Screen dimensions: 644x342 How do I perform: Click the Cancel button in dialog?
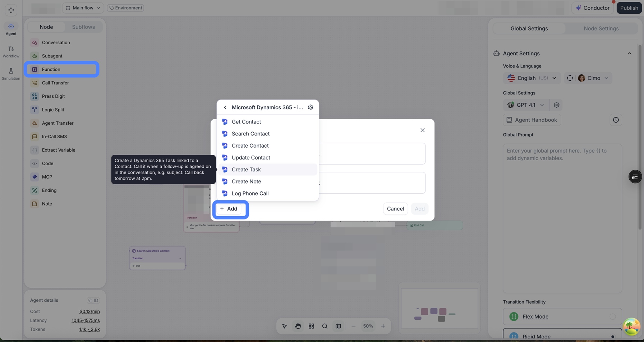coord(395,209)
